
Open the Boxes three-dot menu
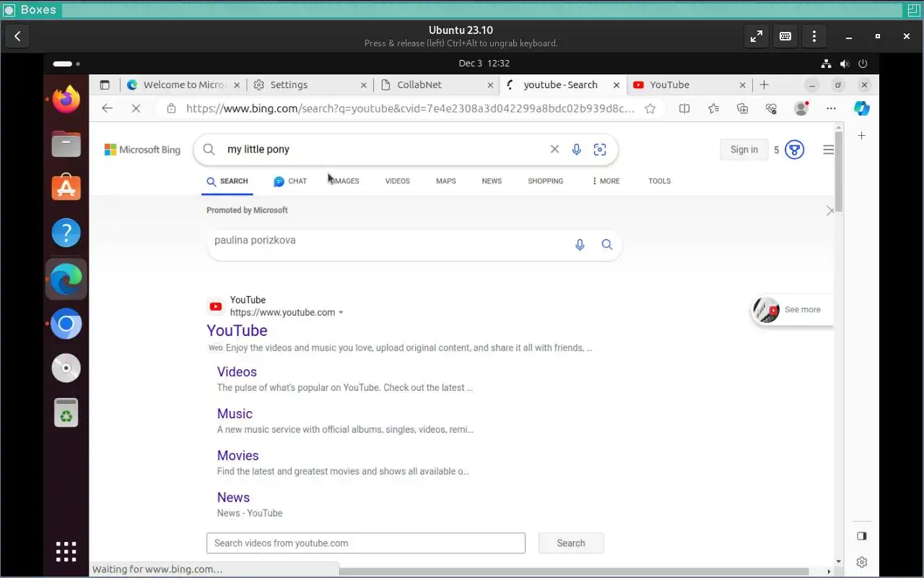click(x=814, y=36)
